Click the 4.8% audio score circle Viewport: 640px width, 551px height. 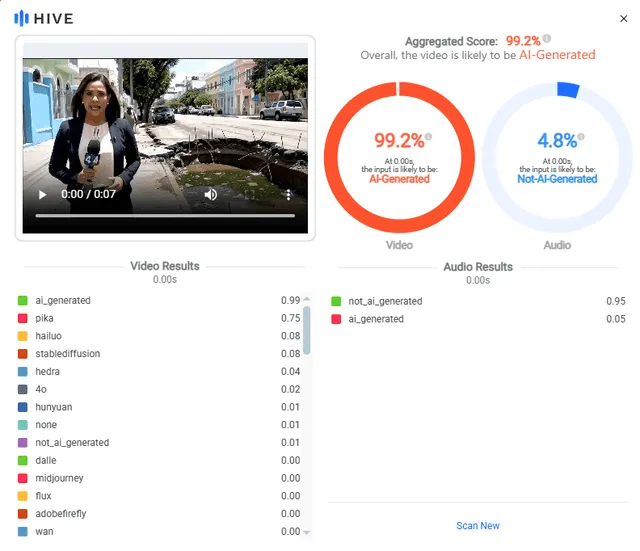tap(557, 157)
